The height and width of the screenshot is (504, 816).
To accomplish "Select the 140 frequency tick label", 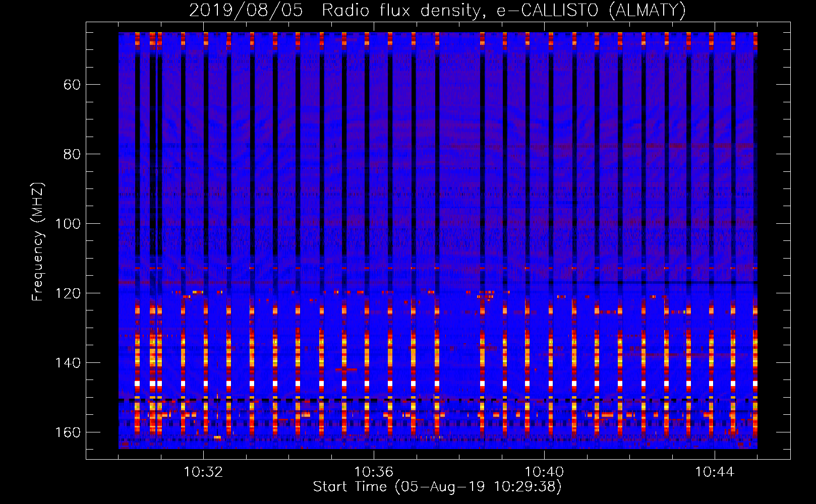I will pyautogui.click(x=68, y=363).
